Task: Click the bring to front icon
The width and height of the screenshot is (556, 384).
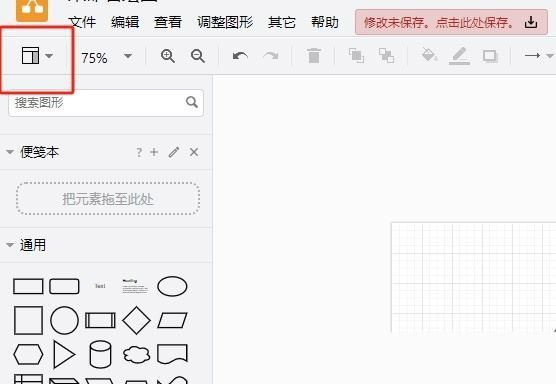Action: tap(356, 56)
